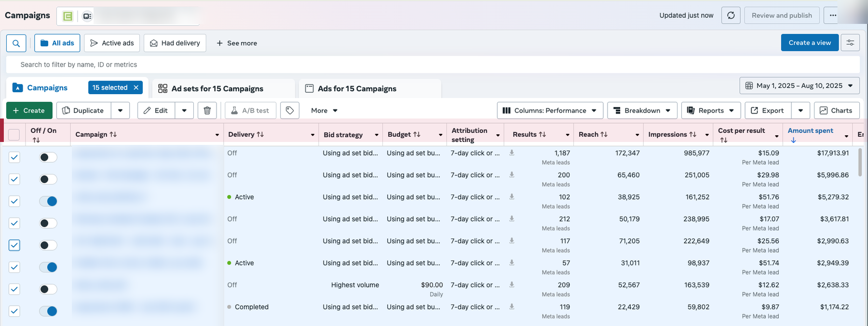This screenshot has width=868, height=326.
Task: Download results for the $1,174.22 row
Action: click(x=512, y=307)
